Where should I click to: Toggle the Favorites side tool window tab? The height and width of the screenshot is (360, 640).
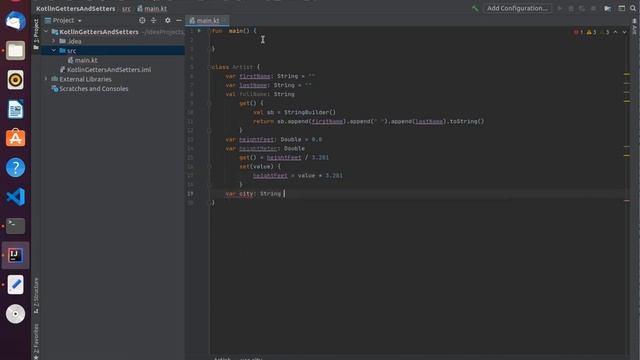coord(36,341)
